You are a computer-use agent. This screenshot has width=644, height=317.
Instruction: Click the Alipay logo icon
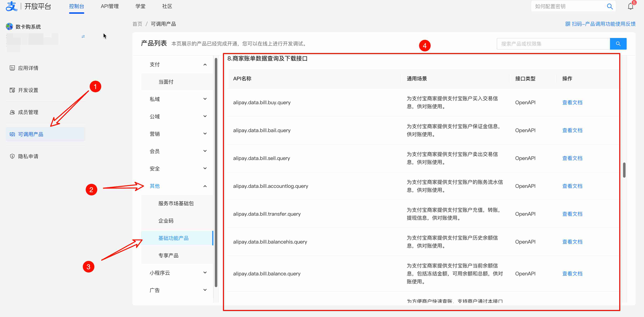point(11,6)
